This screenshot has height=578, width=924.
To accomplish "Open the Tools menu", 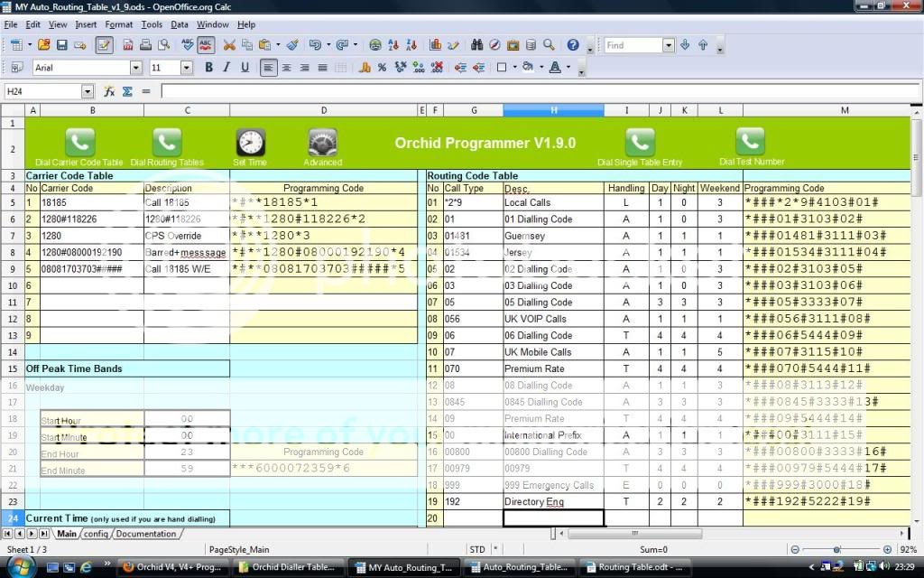I will tap(152, 24).
